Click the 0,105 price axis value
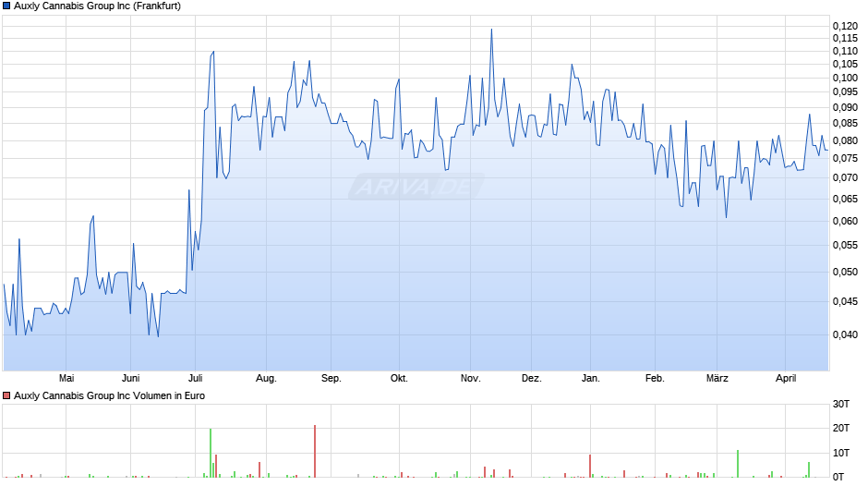868x486 pixels. [845, 65]
